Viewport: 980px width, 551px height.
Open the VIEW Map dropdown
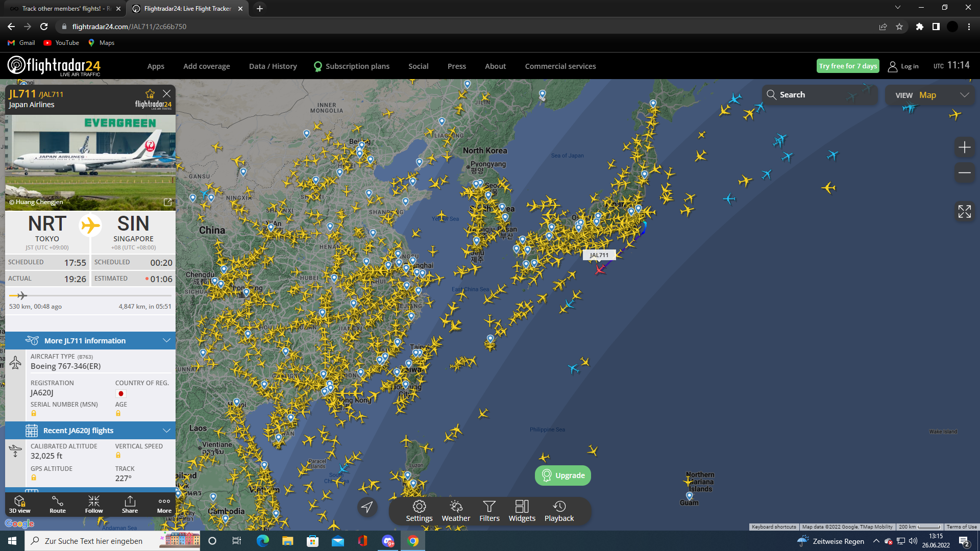click(x=930, y=95)
